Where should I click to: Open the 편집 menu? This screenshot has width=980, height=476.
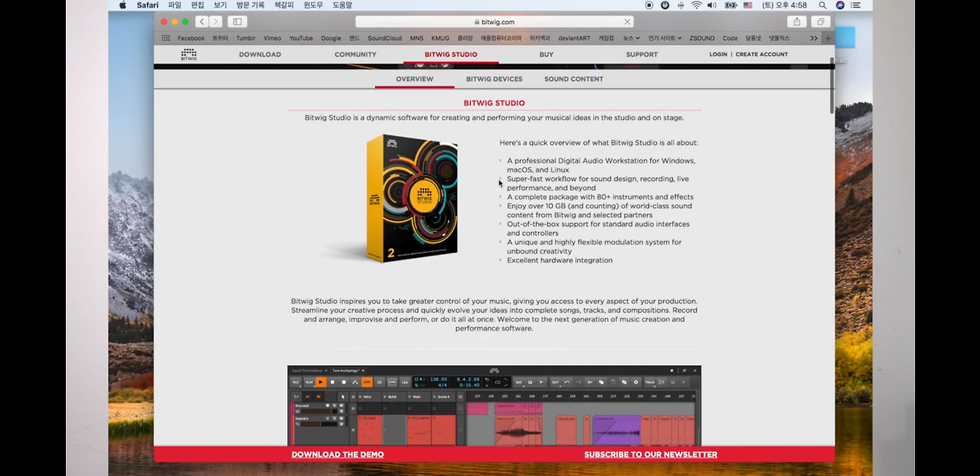[198, 5]
